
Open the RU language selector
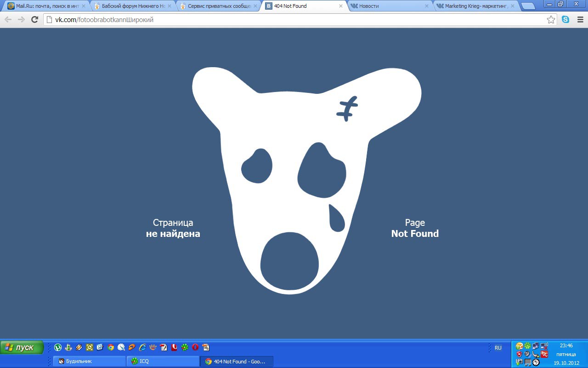click(498, 348)
